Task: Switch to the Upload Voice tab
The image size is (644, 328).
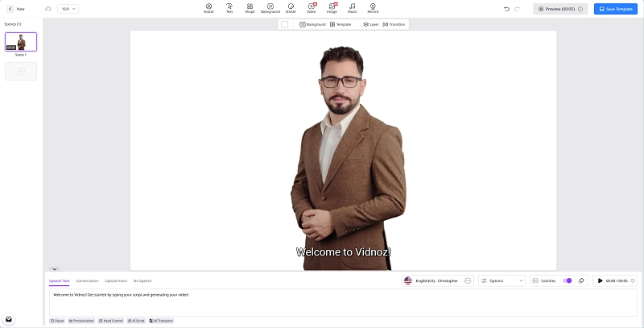Action: coord(116,280)
